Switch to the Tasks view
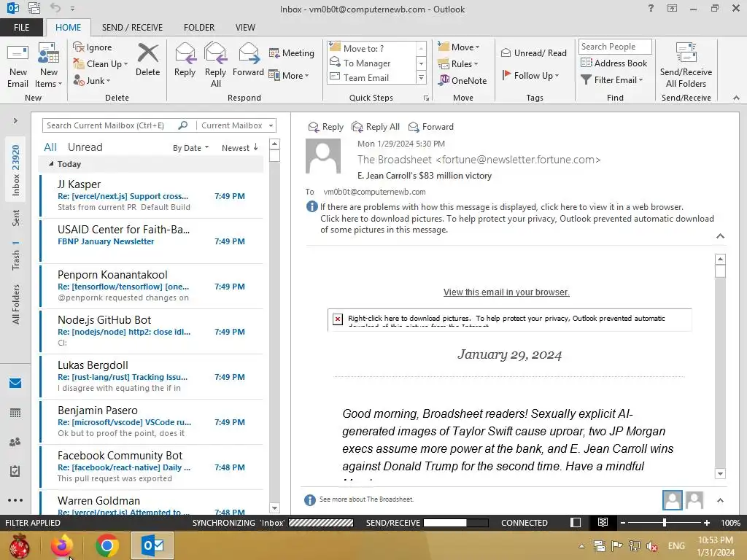747x560 pixels. click(x=15, y=472)
